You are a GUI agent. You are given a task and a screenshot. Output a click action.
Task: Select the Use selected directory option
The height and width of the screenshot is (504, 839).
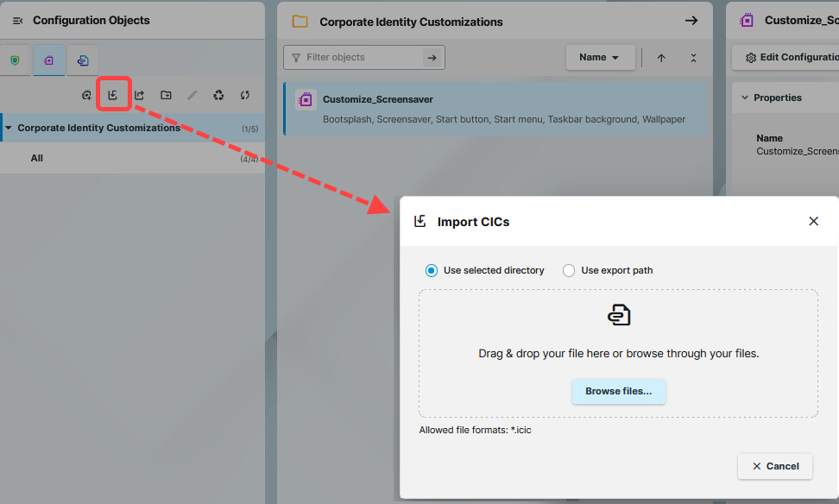tap(432, 270)
